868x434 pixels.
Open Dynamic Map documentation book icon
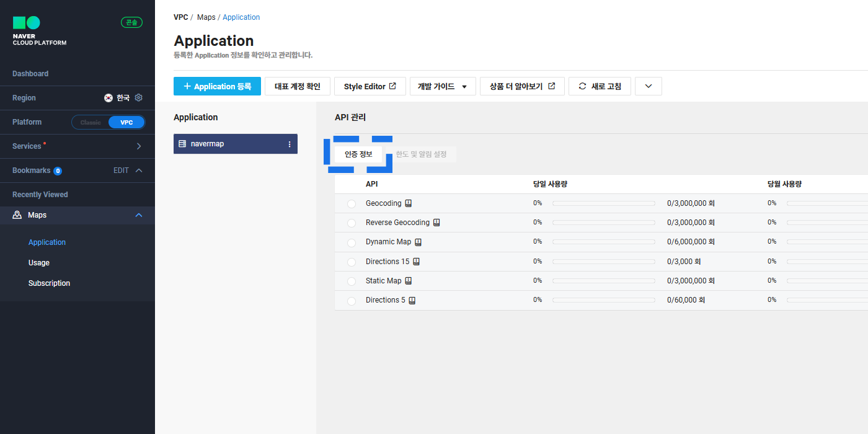[418, 242]
